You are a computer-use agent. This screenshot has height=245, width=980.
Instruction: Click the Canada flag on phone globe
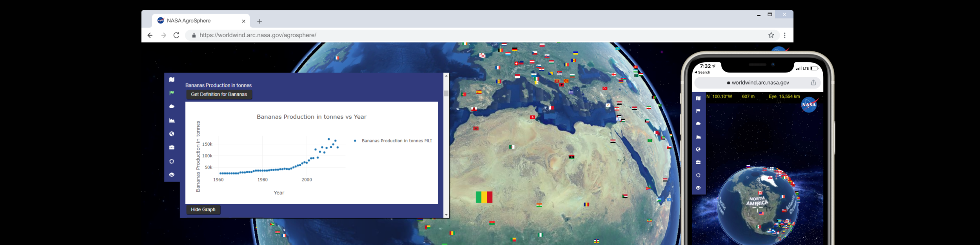(x=760, y=193)
